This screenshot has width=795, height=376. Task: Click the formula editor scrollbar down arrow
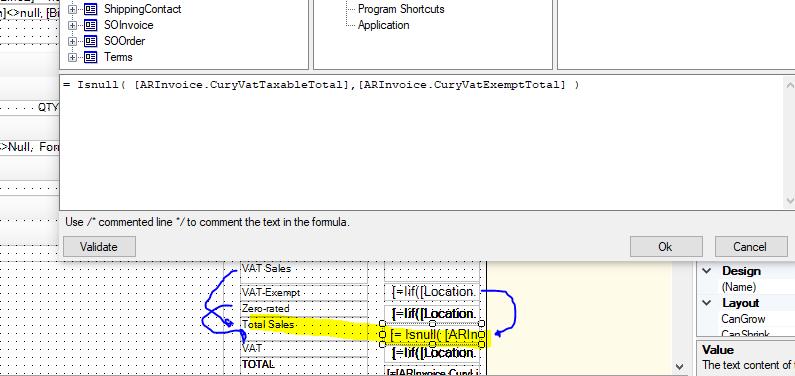[x=789, y=201]
